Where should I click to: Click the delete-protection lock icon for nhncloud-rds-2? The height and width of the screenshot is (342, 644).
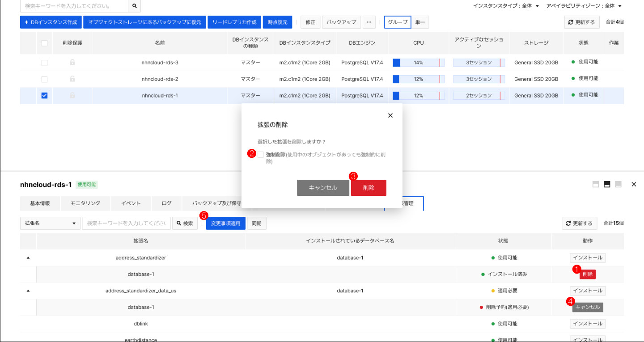tap(72, 79)
